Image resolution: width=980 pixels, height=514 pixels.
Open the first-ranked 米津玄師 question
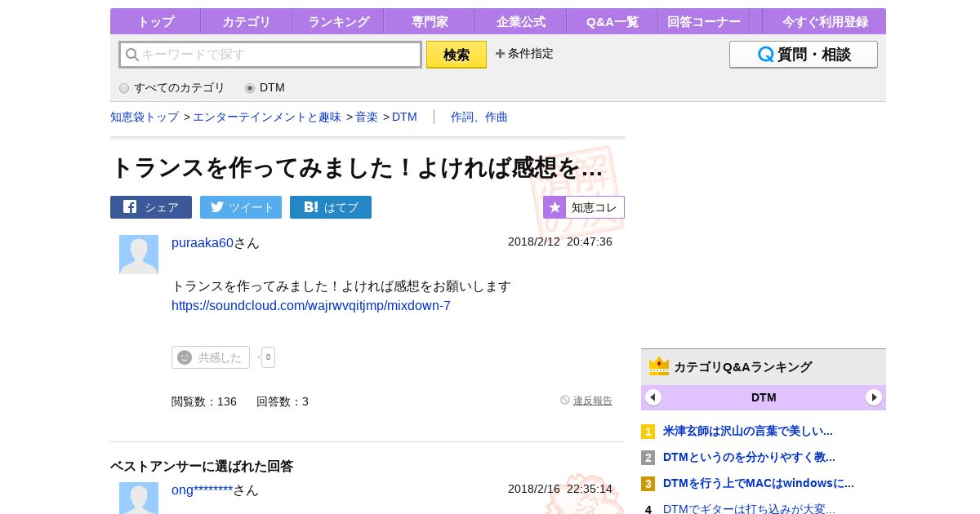tap(747, 431)
